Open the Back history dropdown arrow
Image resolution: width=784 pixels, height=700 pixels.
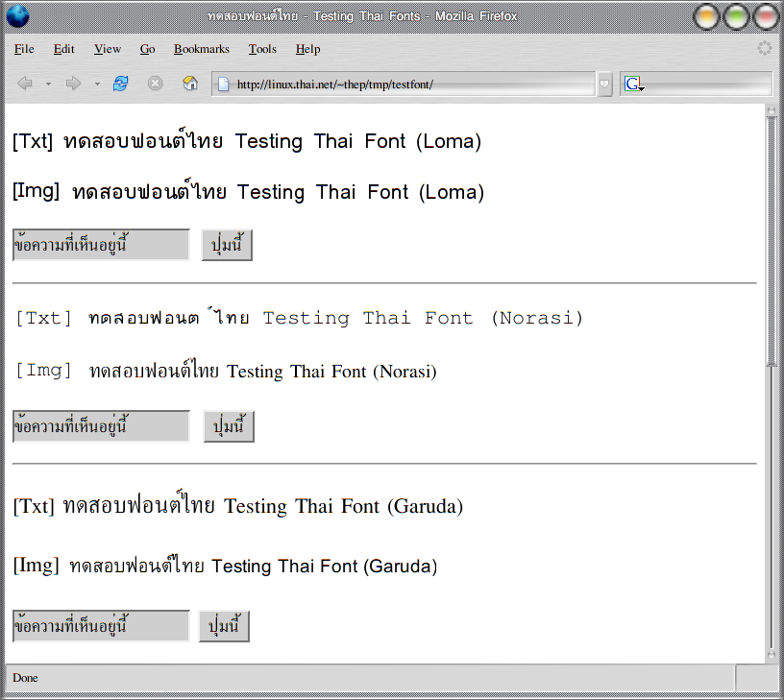coord(48,84)
